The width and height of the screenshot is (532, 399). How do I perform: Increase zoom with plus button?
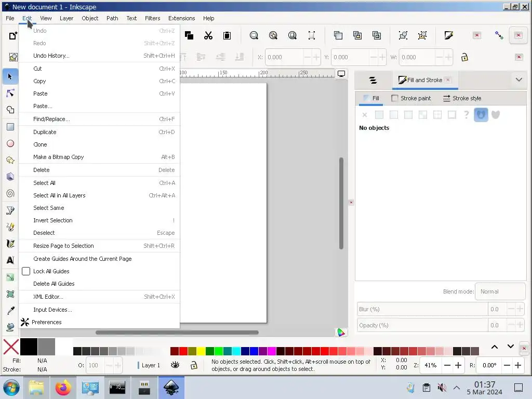458,365
